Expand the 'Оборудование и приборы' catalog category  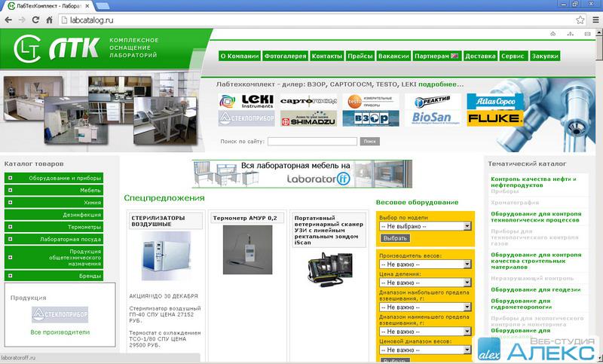[x=11, y=178]
